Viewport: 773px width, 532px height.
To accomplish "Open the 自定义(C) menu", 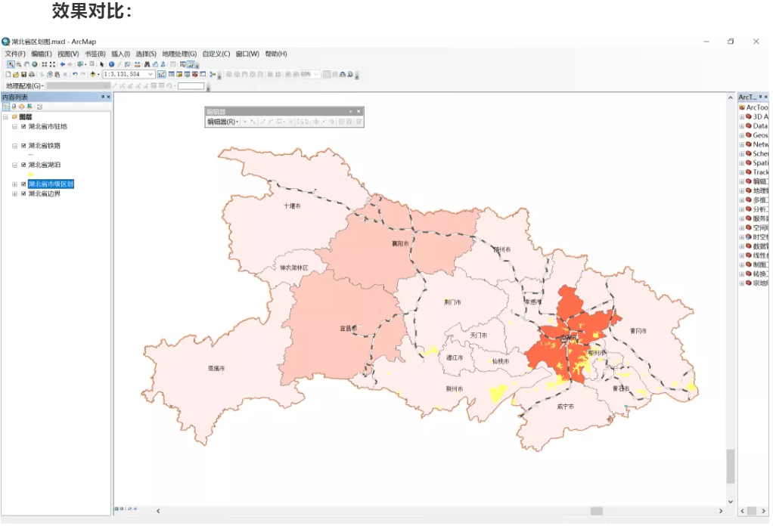I will point(216,54).
